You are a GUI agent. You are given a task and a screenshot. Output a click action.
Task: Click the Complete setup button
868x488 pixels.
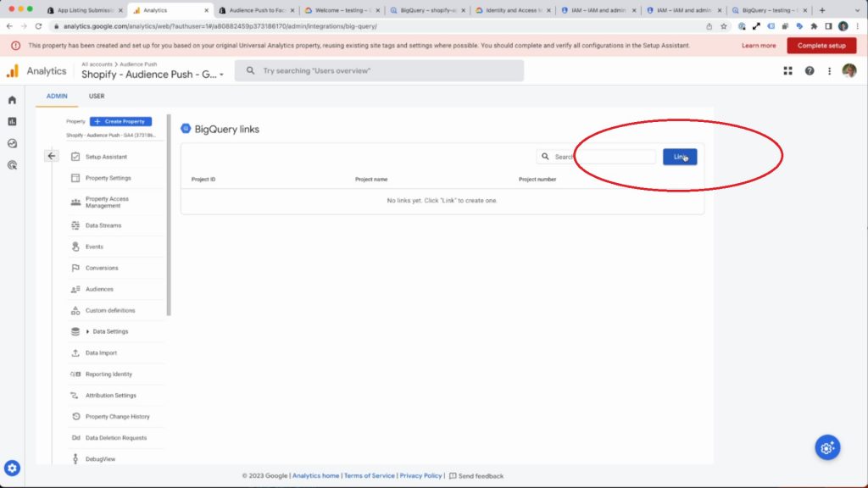(x=821, y=46)
